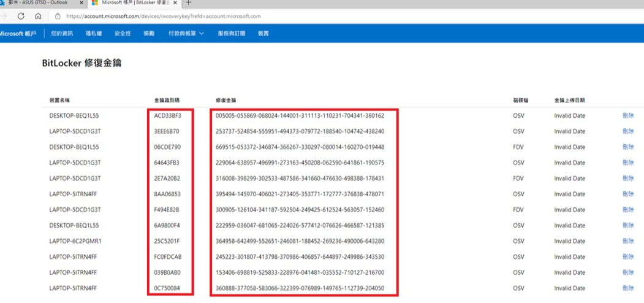Select recovery key starting with 300905-126104
The image size is (644, 303).
300,210
